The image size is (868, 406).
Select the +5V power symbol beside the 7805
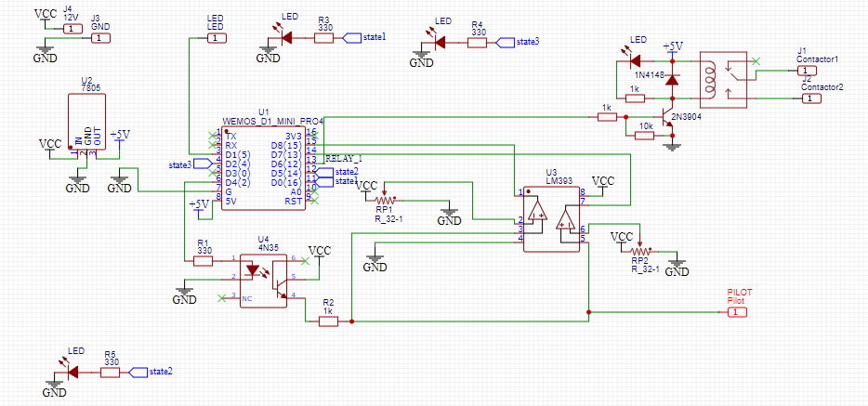[x=120, y=138]
